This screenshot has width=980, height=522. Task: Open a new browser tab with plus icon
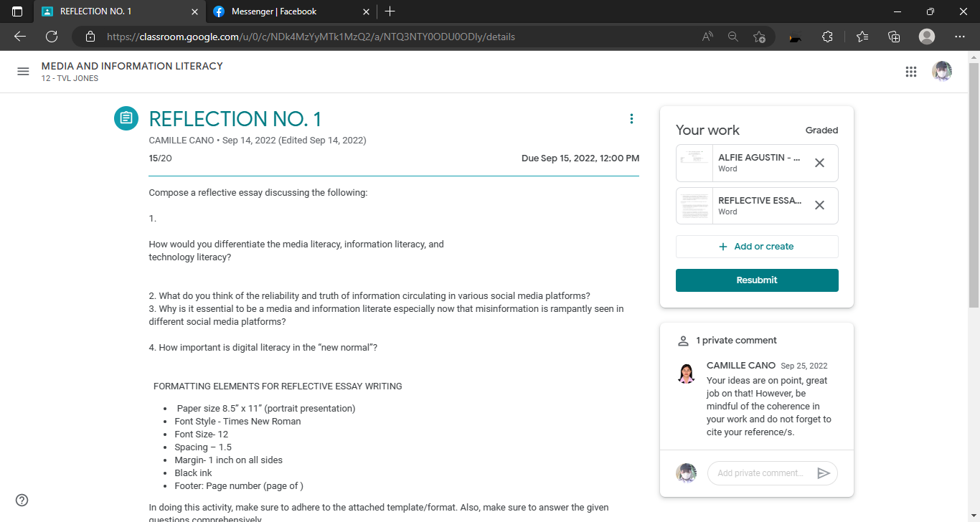(390, 11)
